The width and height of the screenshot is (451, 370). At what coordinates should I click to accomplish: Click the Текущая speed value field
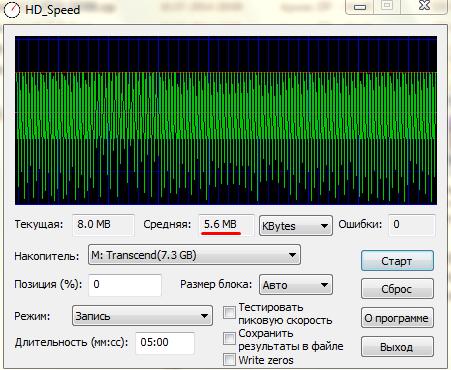[103, 225]
